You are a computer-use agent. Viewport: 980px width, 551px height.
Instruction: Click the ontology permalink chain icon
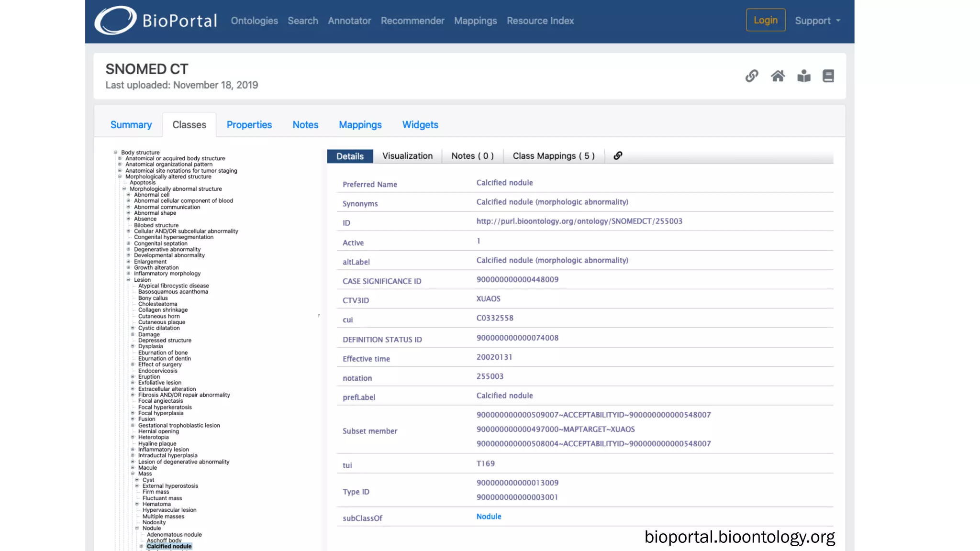coord(752,76)
